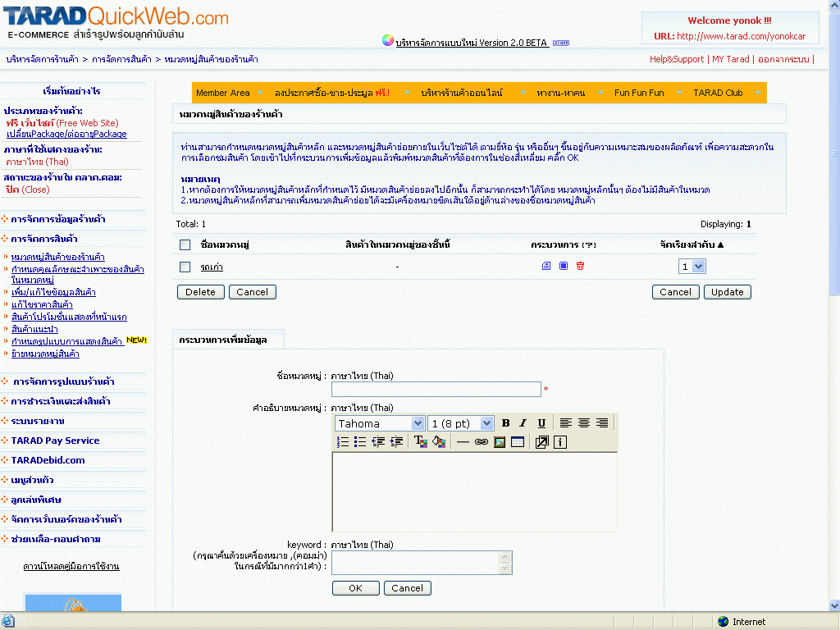The image size is (840, 630).
Task: Center-align text in the editor
Action: (584, 423)
